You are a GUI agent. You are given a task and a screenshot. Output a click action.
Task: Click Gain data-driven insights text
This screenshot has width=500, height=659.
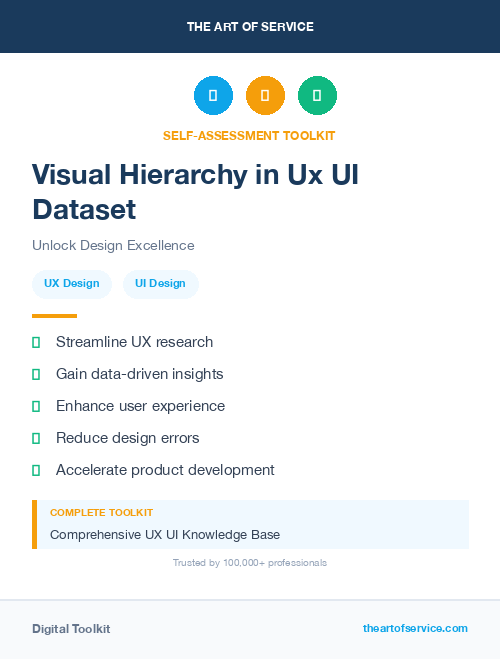[139, 374]
